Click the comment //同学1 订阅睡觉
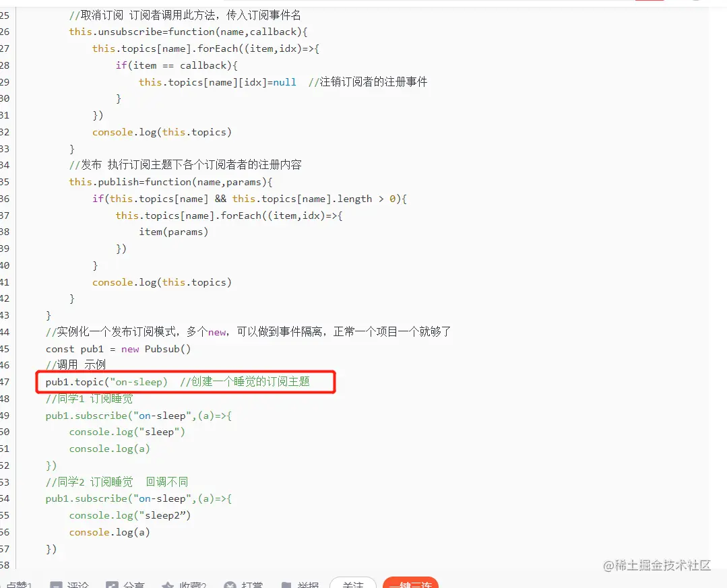The width and height of the screenshot is (727, 588). [89, 399]
